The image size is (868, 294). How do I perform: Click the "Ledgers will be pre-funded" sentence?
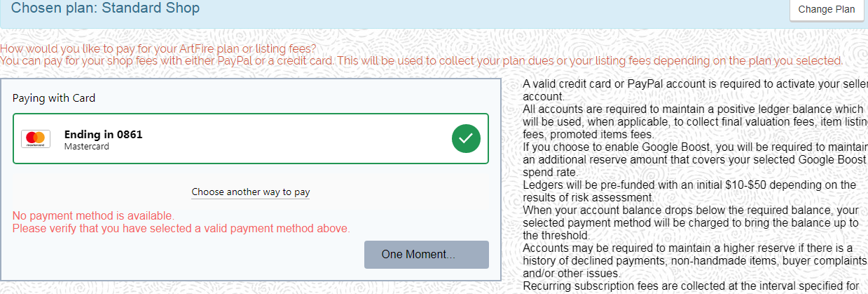click(689, 191)
